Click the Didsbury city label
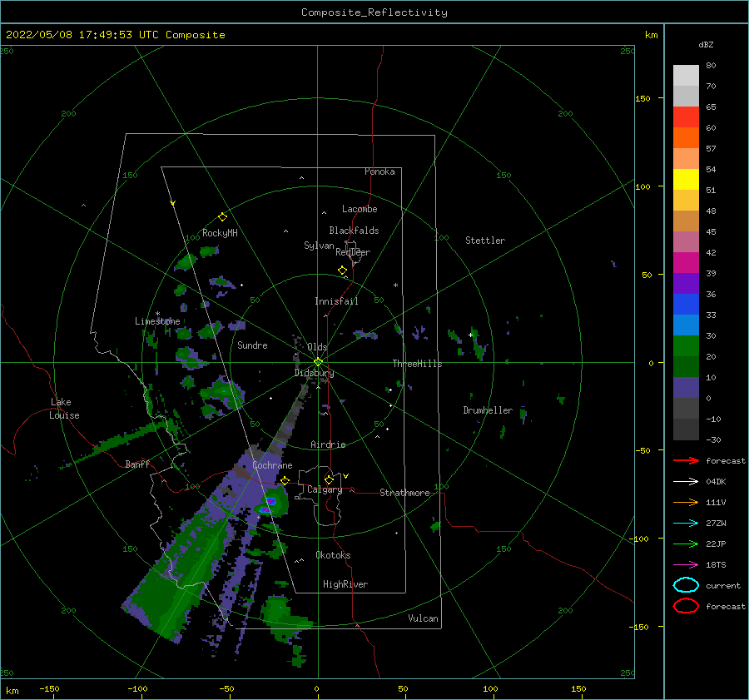The width and height of the screenshot is (749, 700). point(314,373)
